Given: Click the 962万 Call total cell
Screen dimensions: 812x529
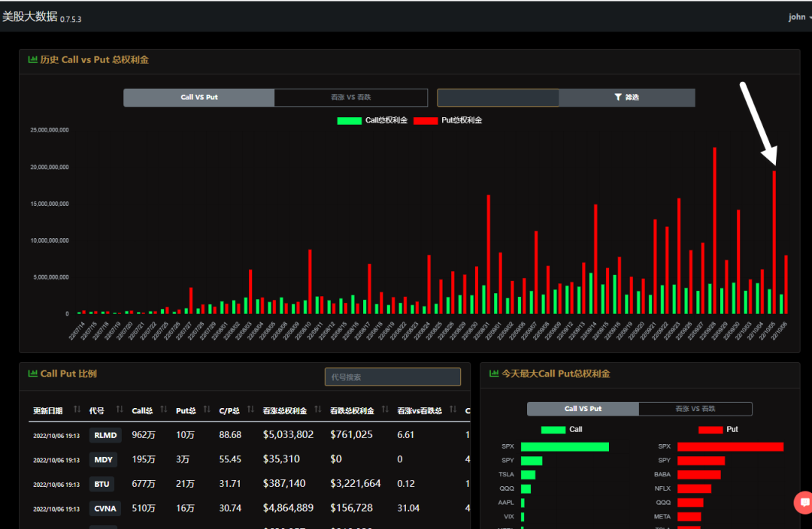Looking at the screenshot, I should pos(144,435).
